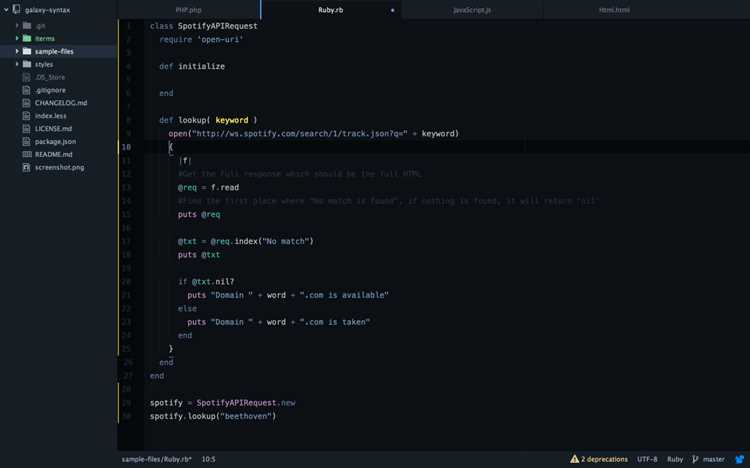Click the deprecations warning triangle icon
The image size is (750, 468).
click(x=574, y=458)
